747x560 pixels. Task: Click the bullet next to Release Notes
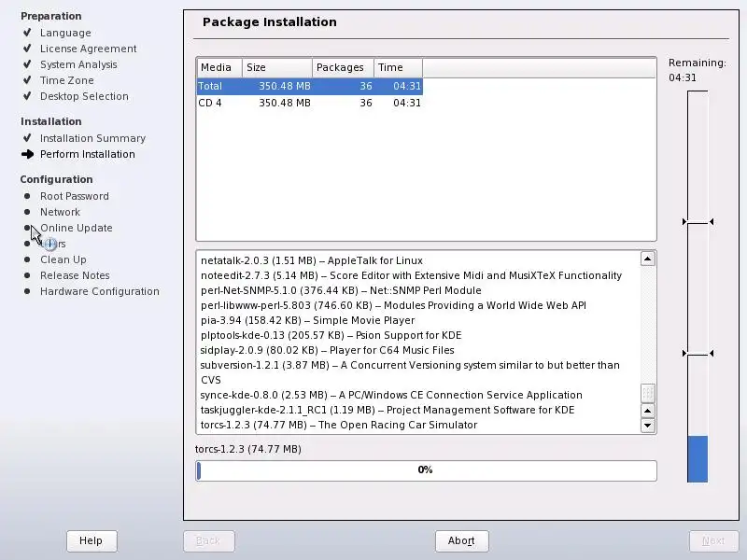(x=27, y=275)
